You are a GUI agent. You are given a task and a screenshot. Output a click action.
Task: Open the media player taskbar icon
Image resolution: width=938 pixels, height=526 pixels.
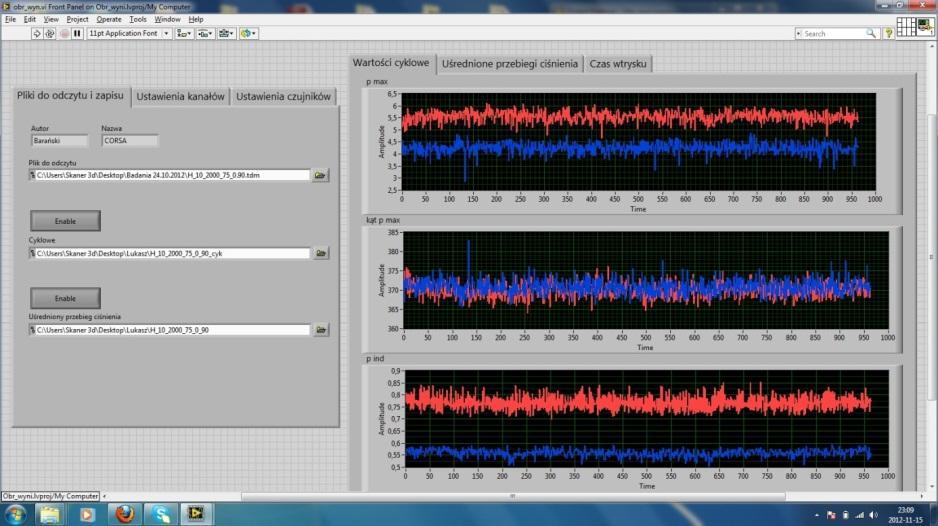[x=87, y=514]
